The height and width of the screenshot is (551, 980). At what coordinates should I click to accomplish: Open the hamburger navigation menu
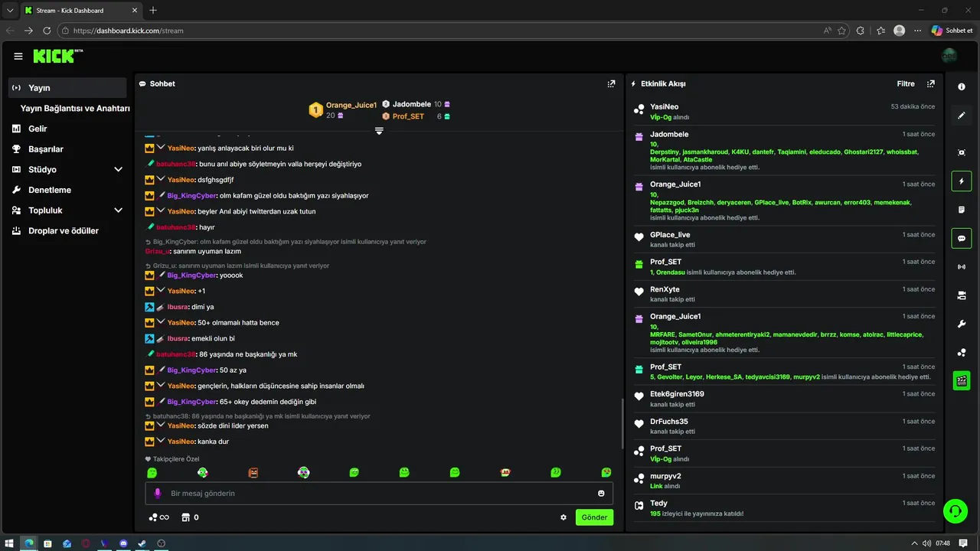pos(18,56)
